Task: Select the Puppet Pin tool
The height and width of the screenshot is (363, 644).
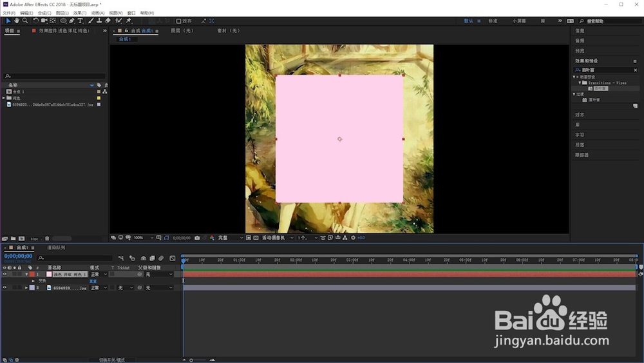Action: pyautogui.click(x=129, y=21)
